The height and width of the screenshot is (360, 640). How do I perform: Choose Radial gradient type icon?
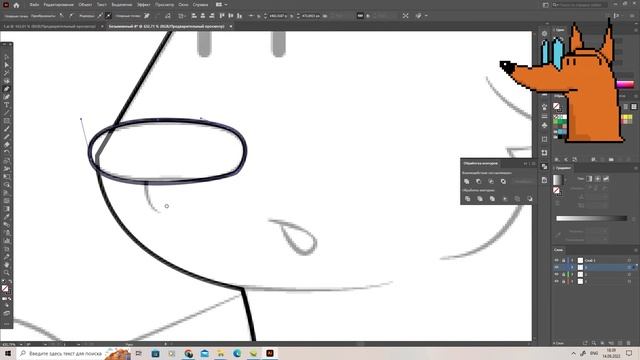598,179
